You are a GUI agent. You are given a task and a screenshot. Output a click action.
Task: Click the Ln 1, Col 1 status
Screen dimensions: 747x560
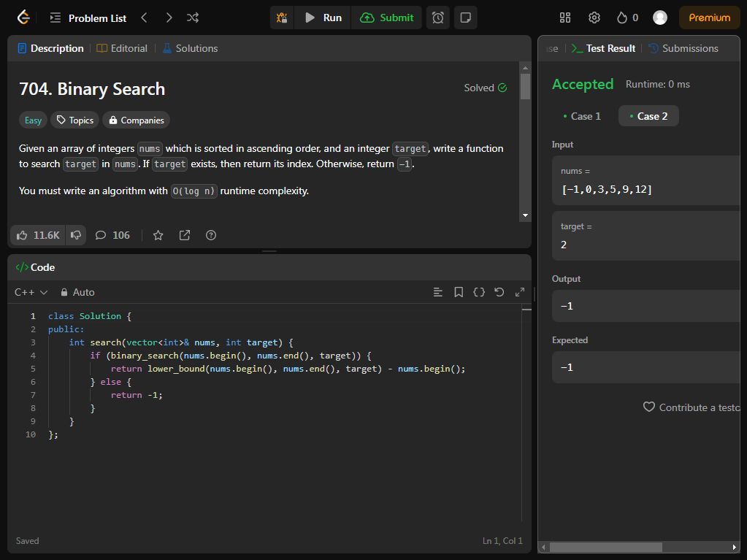(502, 541)
